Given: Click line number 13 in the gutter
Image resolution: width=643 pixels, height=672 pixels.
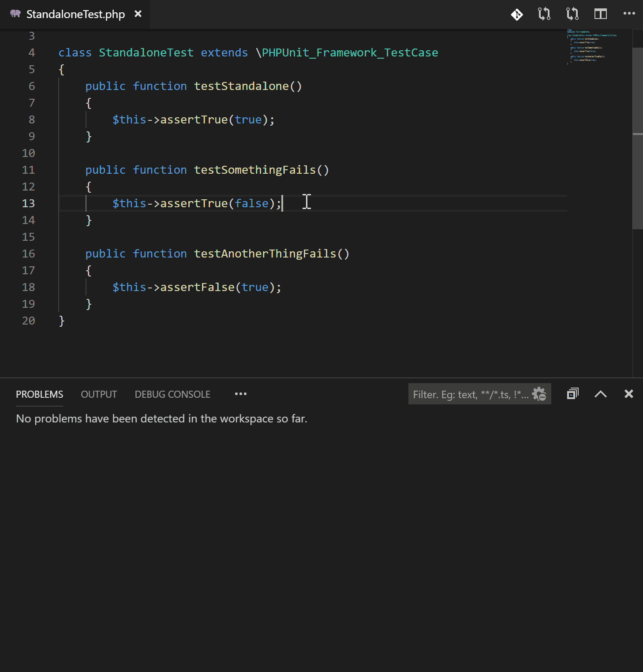Looking at the screenshot, I should pos(28,203).
